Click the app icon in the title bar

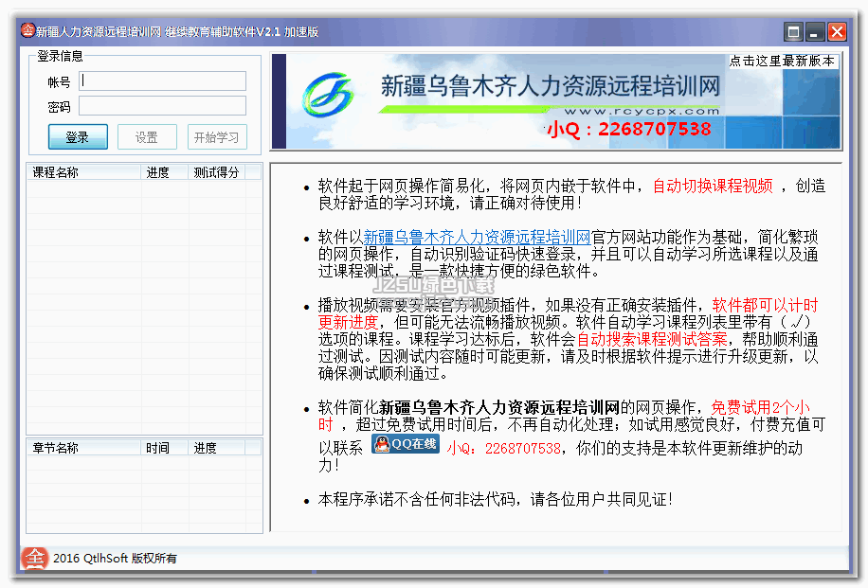(x=27, y=30)
